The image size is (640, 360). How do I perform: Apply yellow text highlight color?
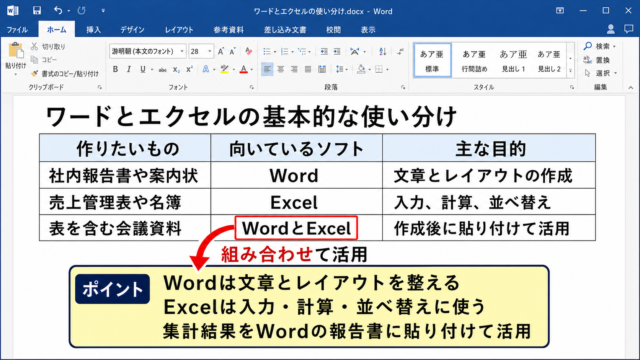coord(224,69)
